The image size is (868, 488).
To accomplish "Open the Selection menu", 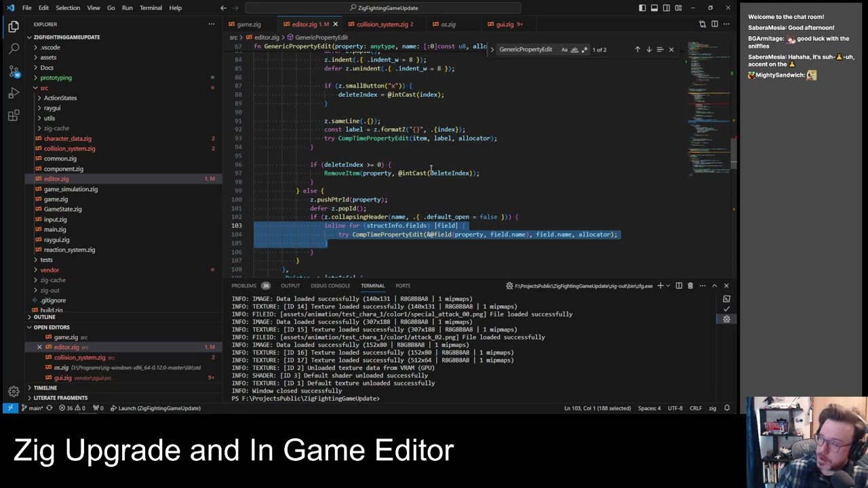I will tap(67, 7).
